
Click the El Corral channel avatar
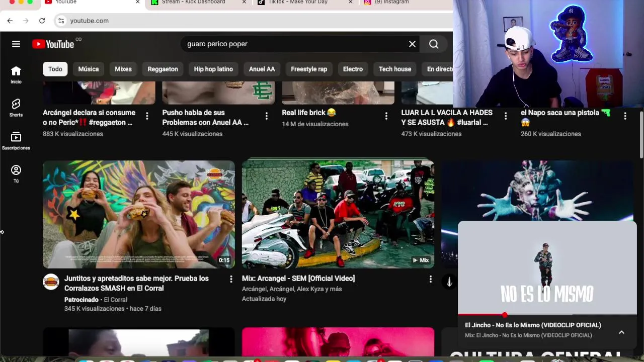click(x=51, y=282)
